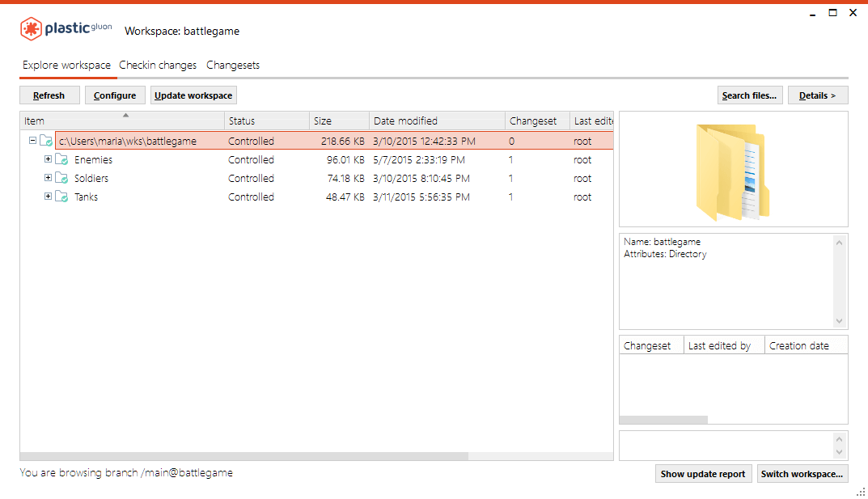Click Last edited by header in details

724,346
